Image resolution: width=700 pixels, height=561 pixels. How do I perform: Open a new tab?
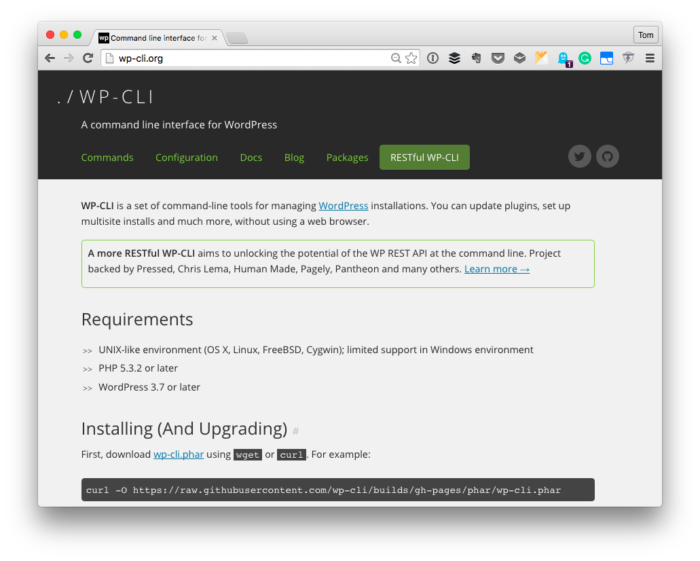click(236, 38)
